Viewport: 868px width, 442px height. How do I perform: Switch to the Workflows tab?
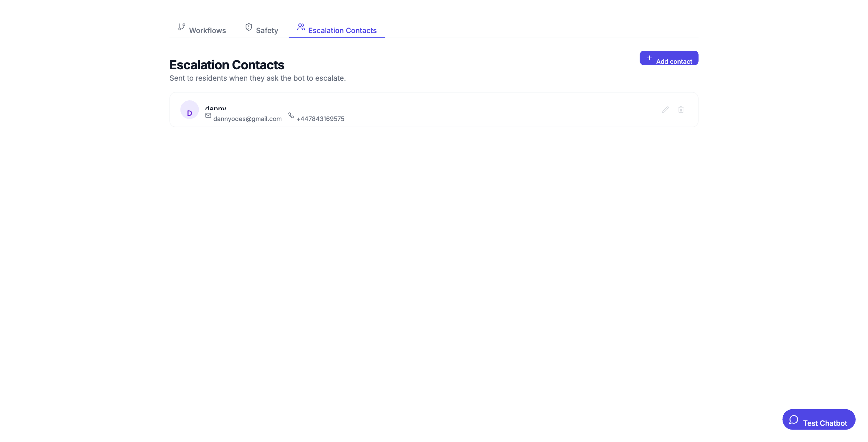[207, 31]
